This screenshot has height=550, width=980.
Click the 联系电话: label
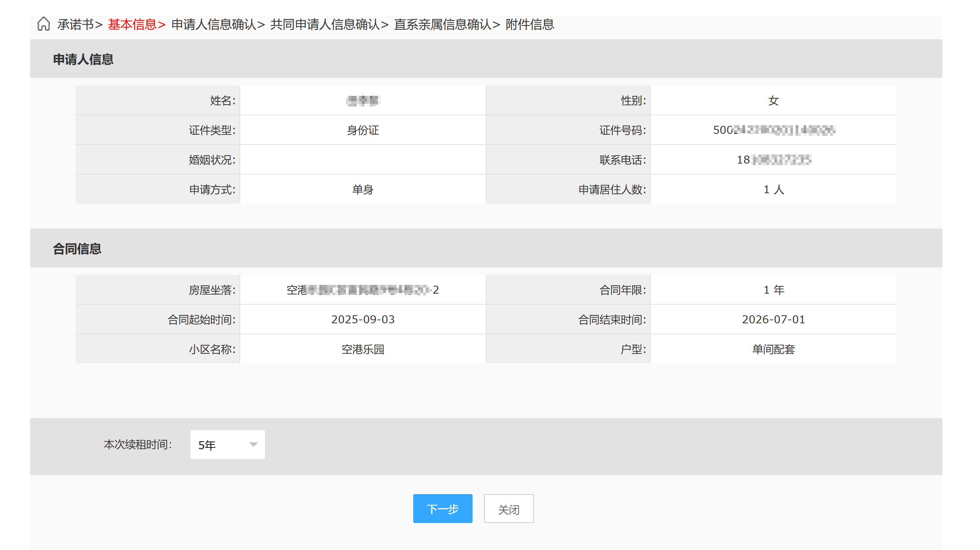coord(623,160)
